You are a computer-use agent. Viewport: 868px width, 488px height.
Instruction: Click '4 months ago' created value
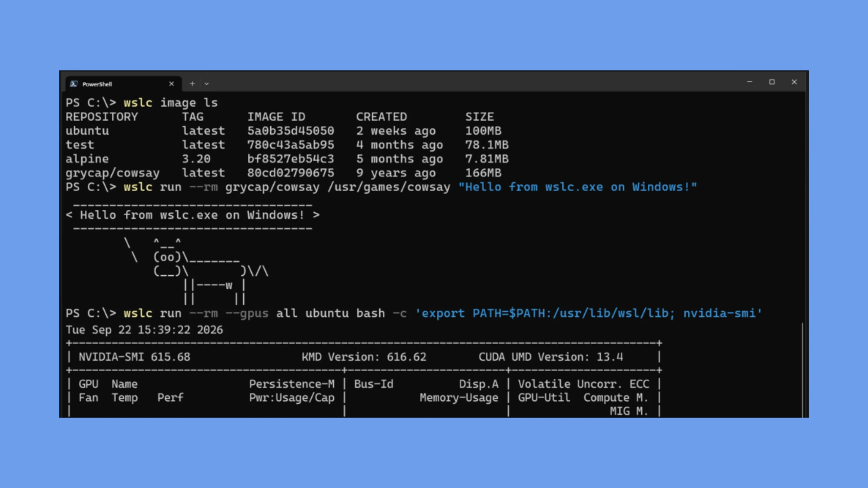pyautogui.click(x=400, y=145)
